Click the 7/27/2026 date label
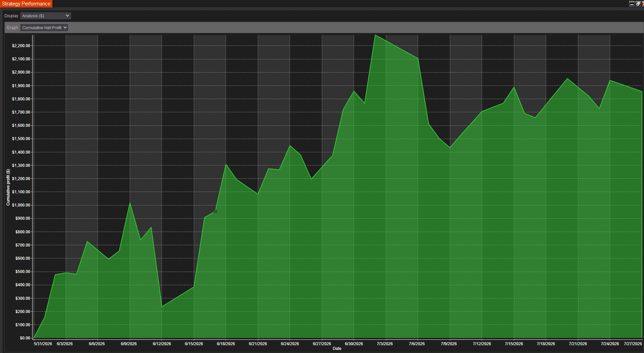The image size is (644, 353). click(633, 344)
